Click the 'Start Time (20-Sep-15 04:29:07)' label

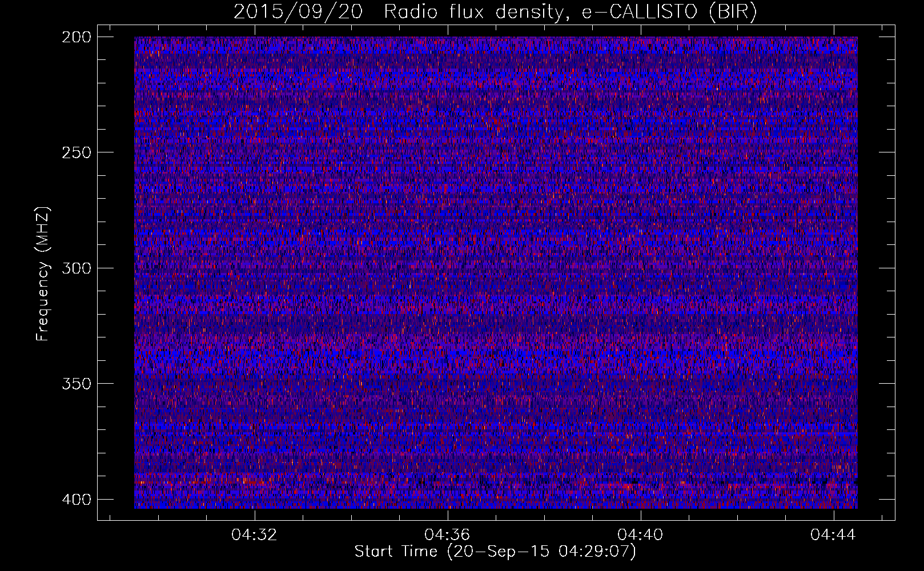[495, 552]
